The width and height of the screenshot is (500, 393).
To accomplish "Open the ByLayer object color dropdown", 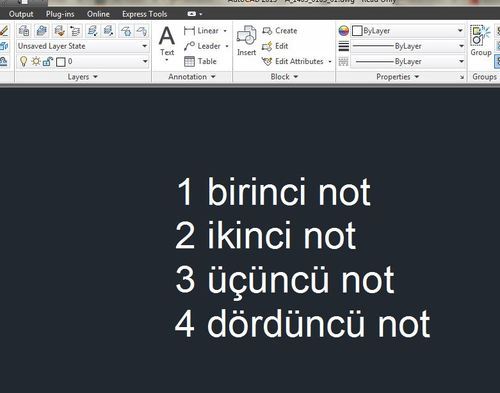I will tap(408, 31).
